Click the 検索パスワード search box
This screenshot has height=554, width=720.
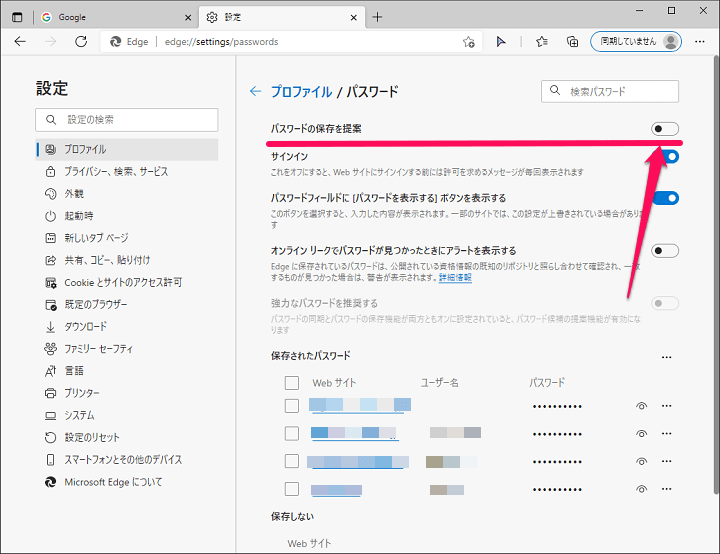coord(610,91)
